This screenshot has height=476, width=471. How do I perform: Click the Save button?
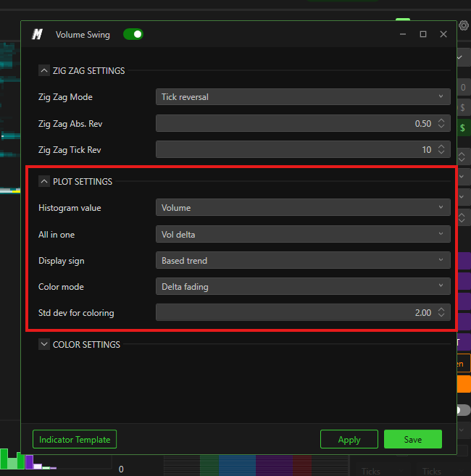pyautogui.click(x=413, y=439)
